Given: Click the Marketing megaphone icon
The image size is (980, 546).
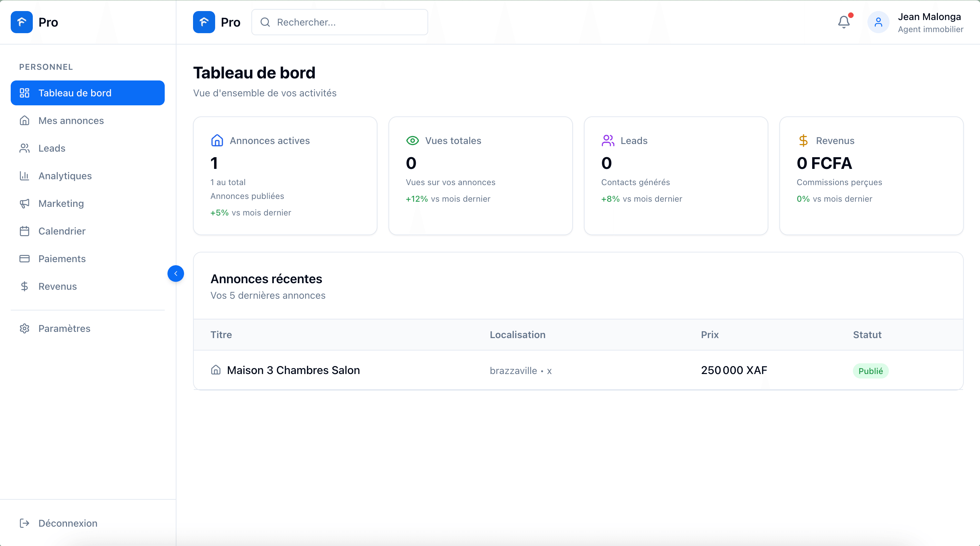Looking at the screenshot, I should 25,203.
